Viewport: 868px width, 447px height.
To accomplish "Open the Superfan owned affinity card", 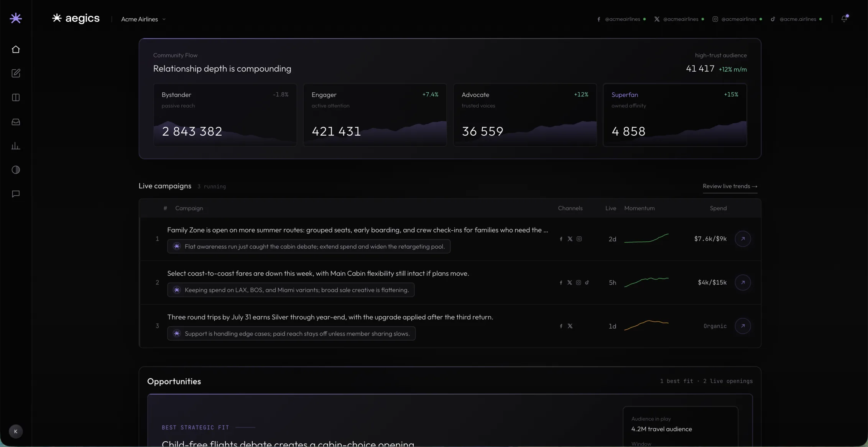I will (675, 115).
